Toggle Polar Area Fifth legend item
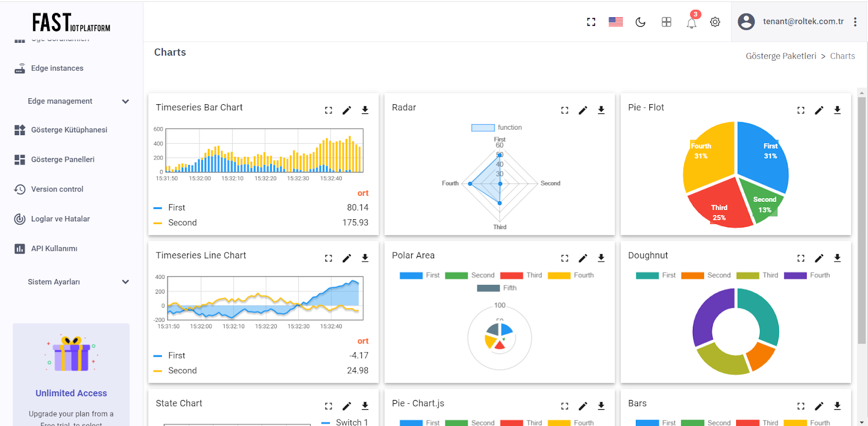 [497, 288]
